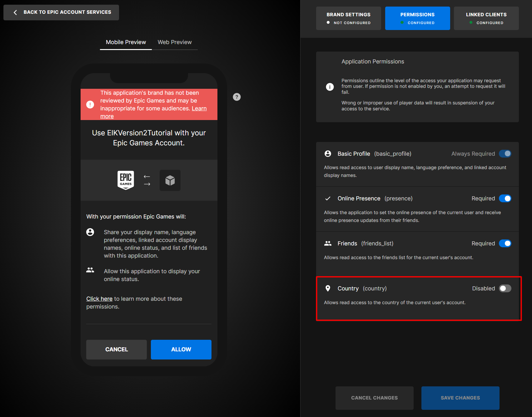The width and height of the screenshot is (532, 417).
Task: Click the help question mark icon
Action: tap(237, 97)
